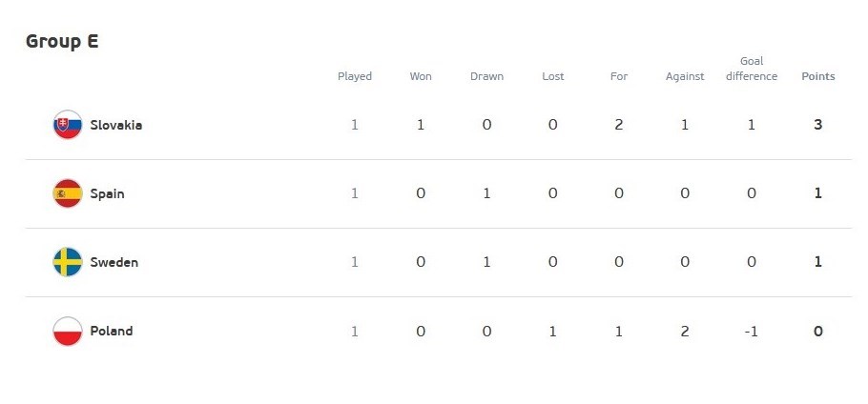
Task: Click the Against column header
Action: 685,76
